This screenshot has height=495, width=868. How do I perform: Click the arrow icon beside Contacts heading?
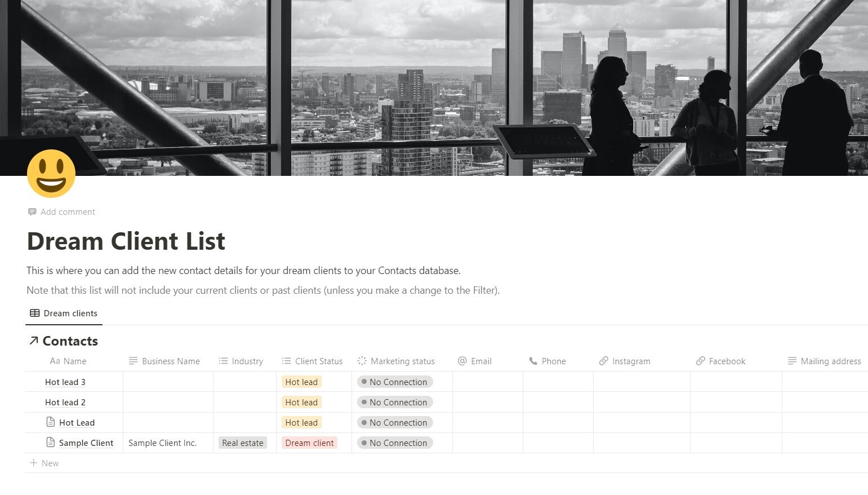click(x=34, y=341)
